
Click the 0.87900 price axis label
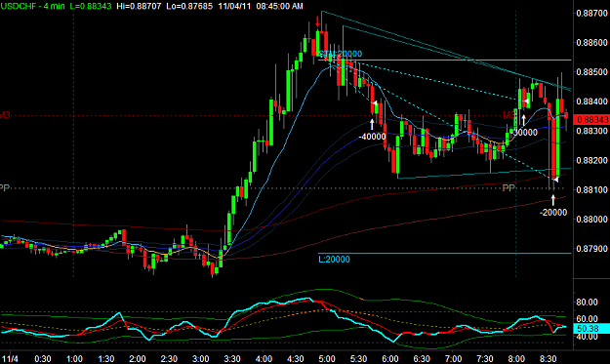pos(591,249)
